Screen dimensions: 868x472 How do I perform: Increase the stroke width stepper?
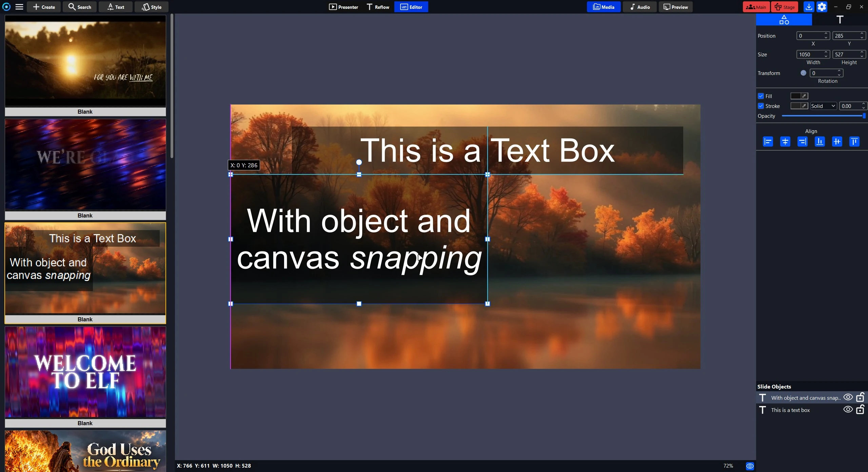click(x=863, y=104)
